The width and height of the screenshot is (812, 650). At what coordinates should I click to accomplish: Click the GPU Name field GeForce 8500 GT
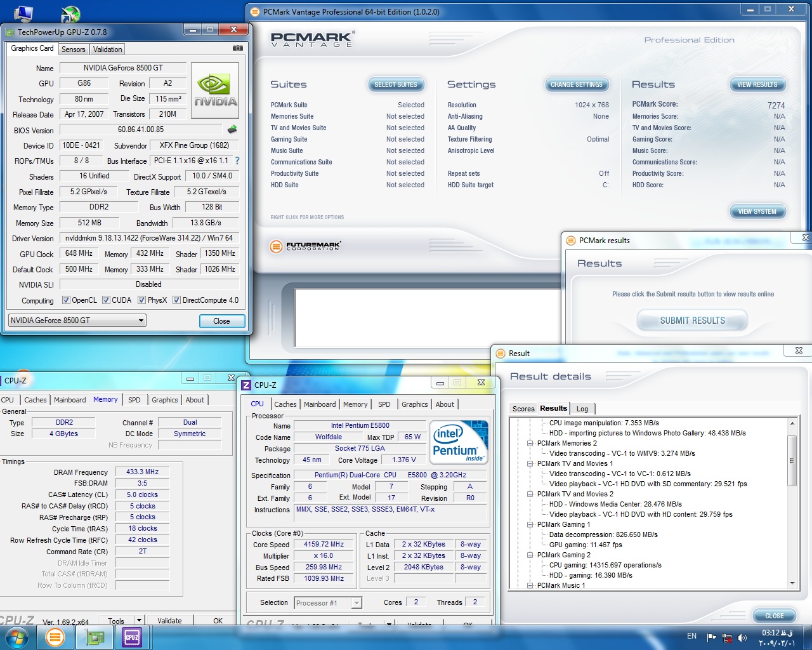123,68
